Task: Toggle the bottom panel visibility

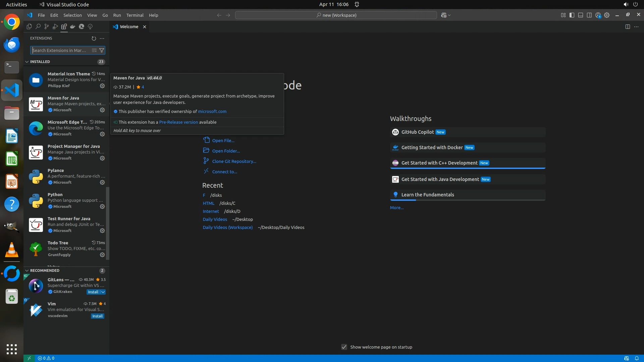Action: click(x=581, y=15)
